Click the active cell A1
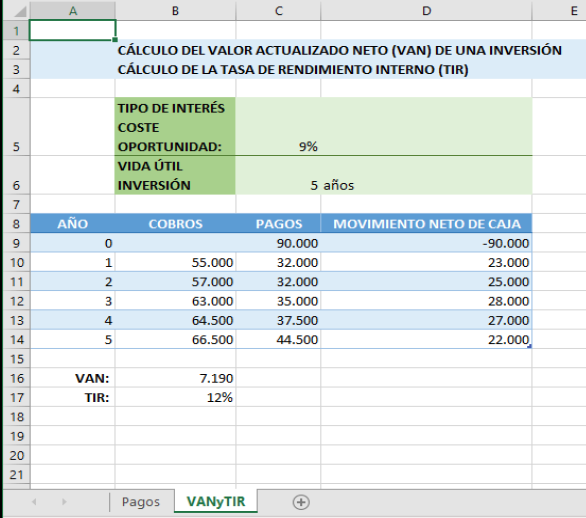This screenshot has height=518, width=586. 73,30
